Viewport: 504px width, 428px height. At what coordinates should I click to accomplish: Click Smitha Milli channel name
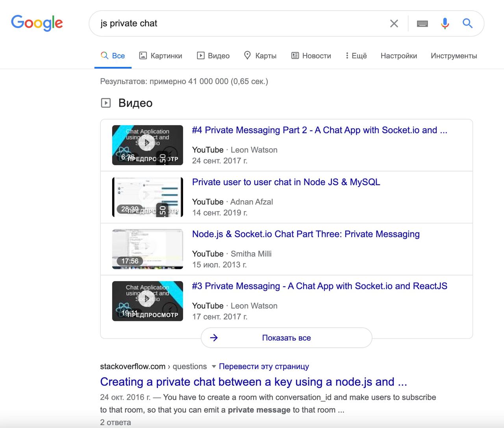(251, 254)
